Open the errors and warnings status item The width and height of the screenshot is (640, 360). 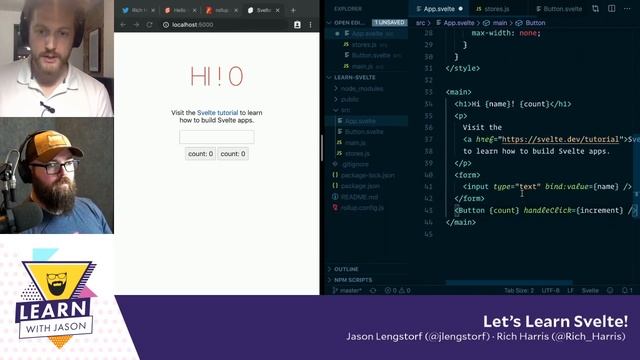coord(398,291)
